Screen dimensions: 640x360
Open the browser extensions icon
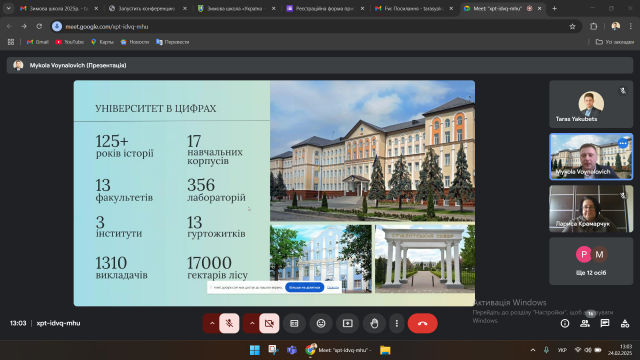593,26
